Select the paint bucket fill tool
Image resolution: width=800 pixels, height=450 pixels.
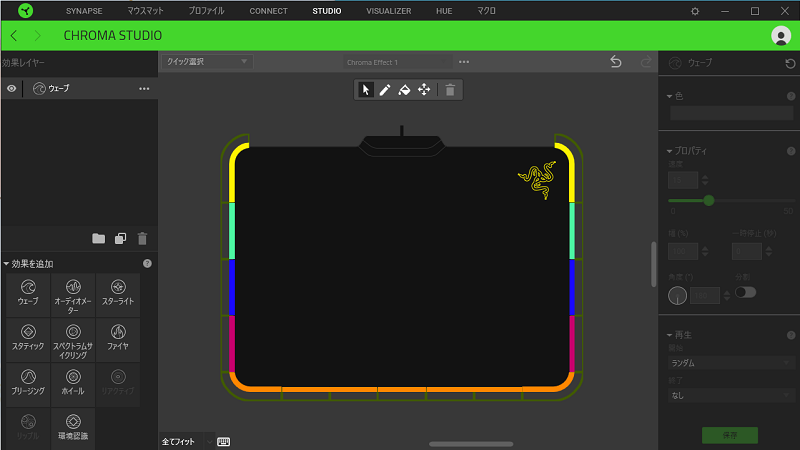click(x=404, y=90)
